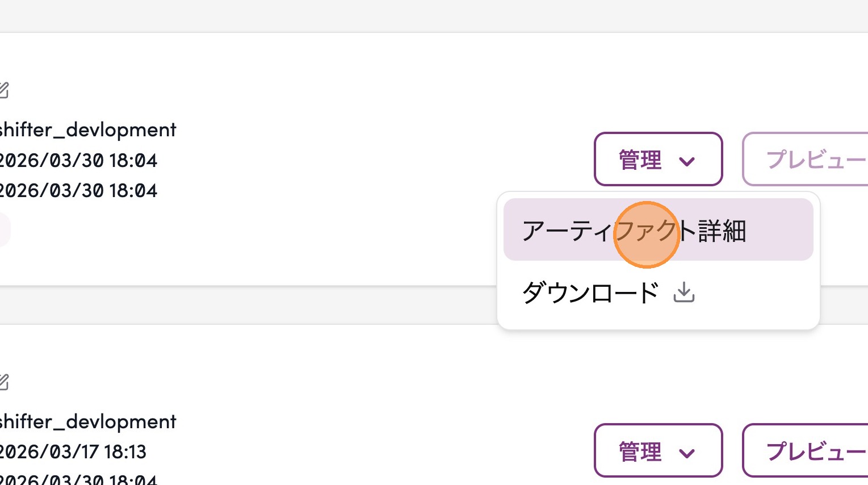Viewport: 868px width, 485px height.
Task: Click the edit pencil icon in the lower card
Action: point(3,382)
